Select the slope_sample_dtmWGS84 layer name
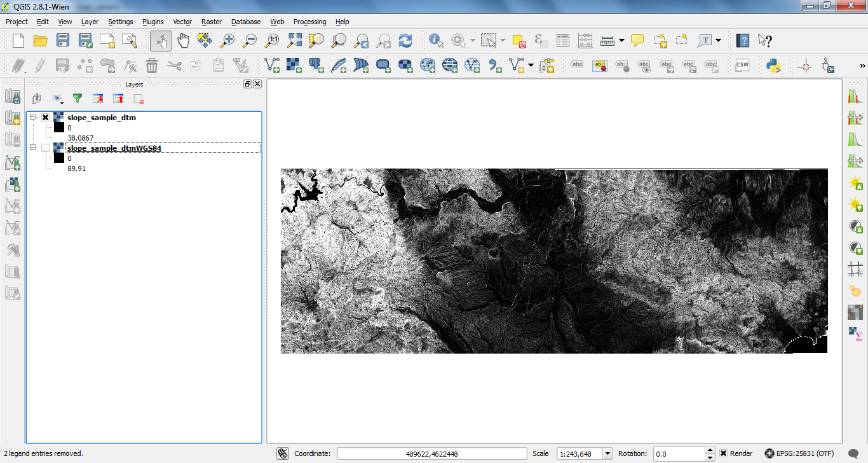Viewport: 868px width, 463px height. click(x=114, y=148)
